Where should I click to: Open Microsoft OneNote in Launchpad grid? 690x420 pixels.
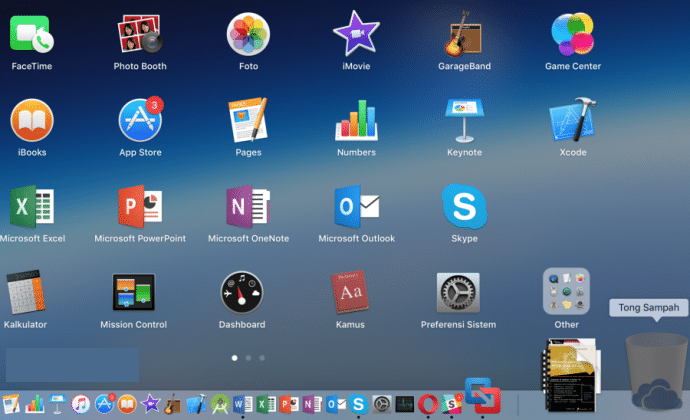[248, 206]
